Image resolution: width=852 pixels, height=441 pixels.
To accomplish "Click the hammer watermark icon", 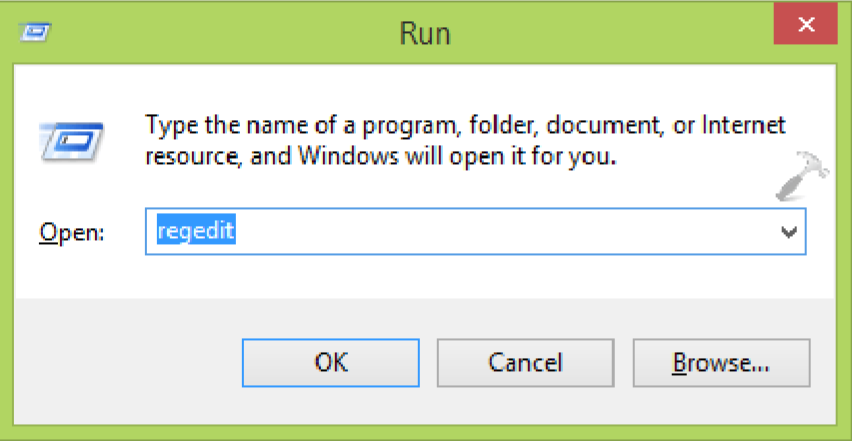I will (802, 176).
